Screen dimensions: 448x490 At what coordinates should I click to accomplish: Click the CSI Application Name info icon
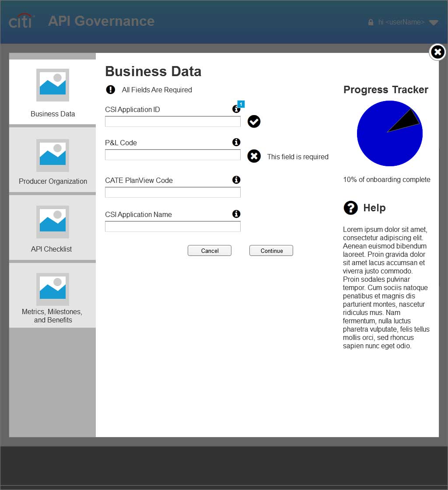pyautogui.click(x=236, y=214)
